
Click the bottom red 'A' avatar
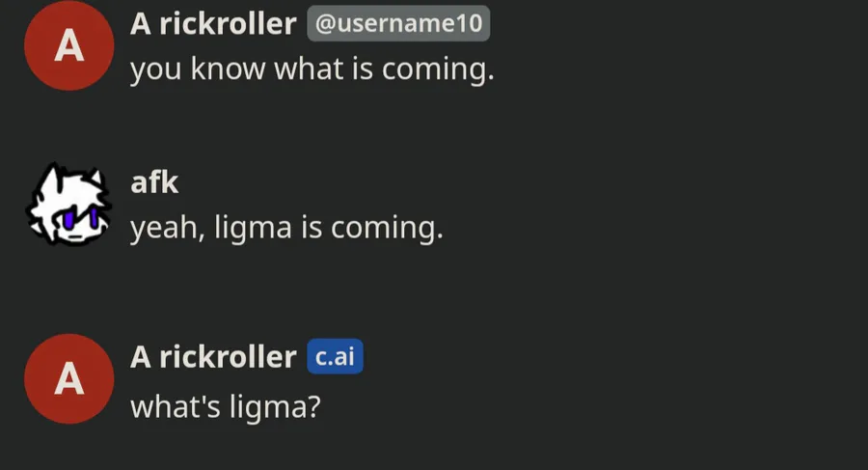pyautogui.click(x=69, y=378)
